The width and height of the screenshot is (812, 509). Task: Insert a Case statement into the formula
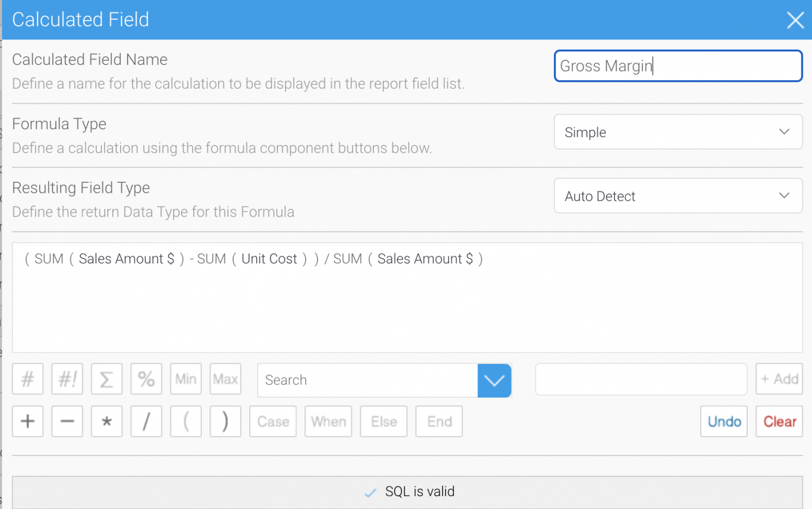pos(272,421)
